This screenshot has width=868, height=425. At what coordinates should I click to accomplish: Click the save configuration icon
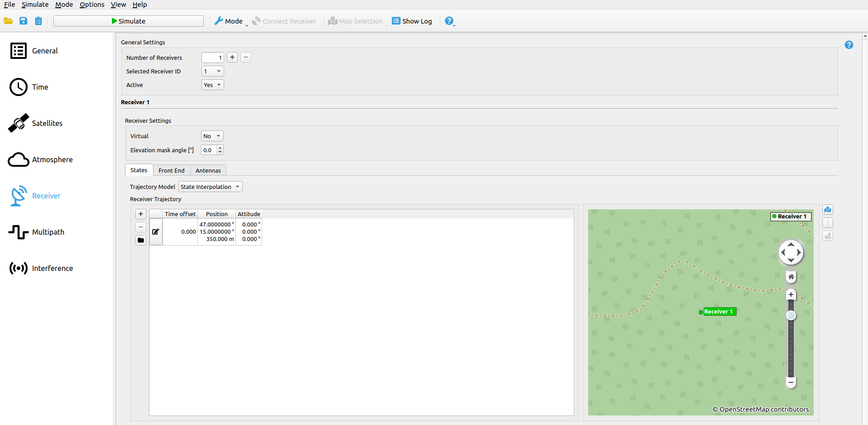pyautogui.click(x=24, y=21)
